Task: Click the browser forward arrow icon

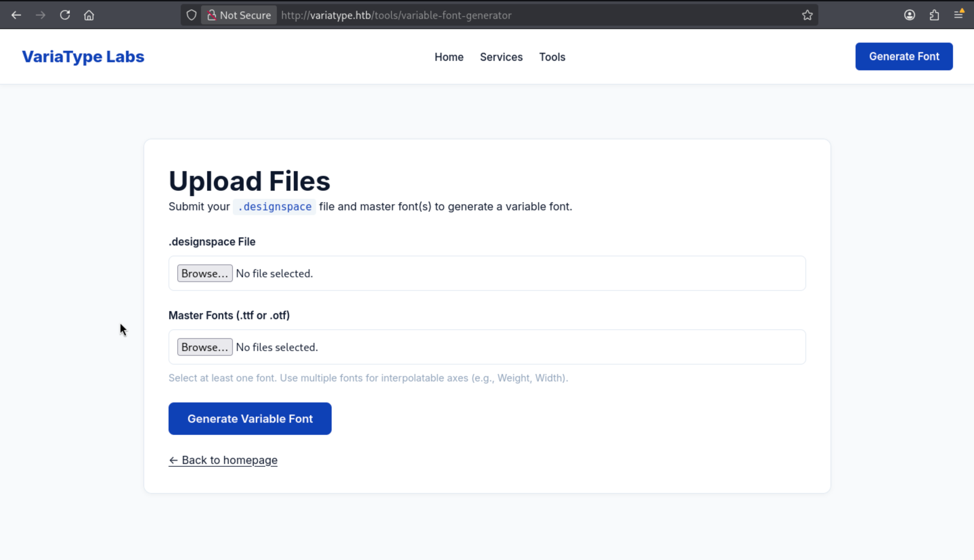Action: (x=40, y=15)
